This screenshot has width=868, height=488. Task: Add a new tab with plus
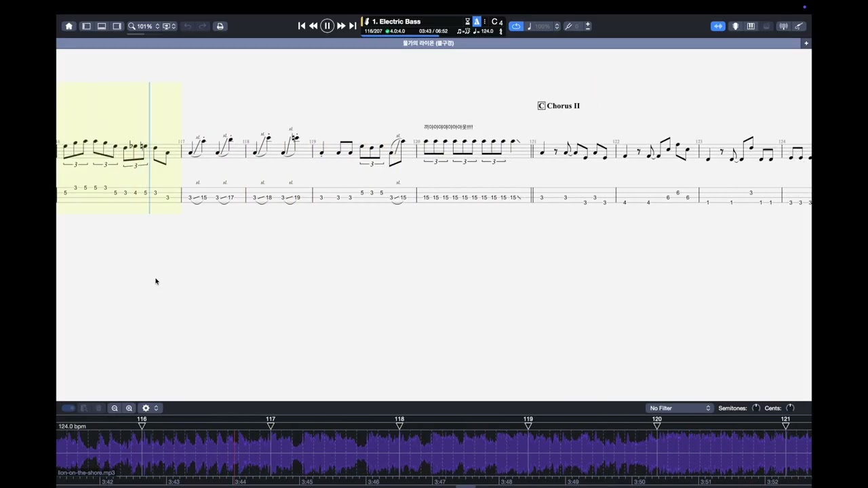[x=806, y=43]
